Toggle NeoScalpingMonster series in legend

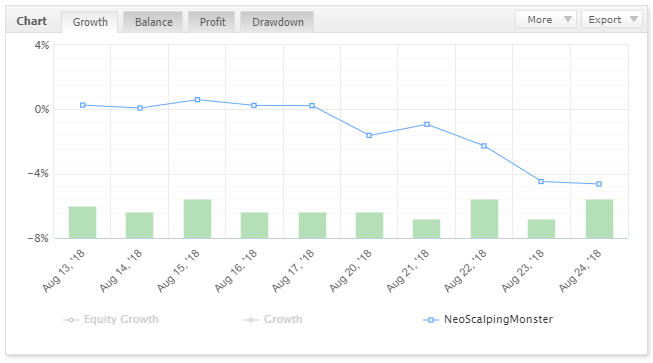488,319
